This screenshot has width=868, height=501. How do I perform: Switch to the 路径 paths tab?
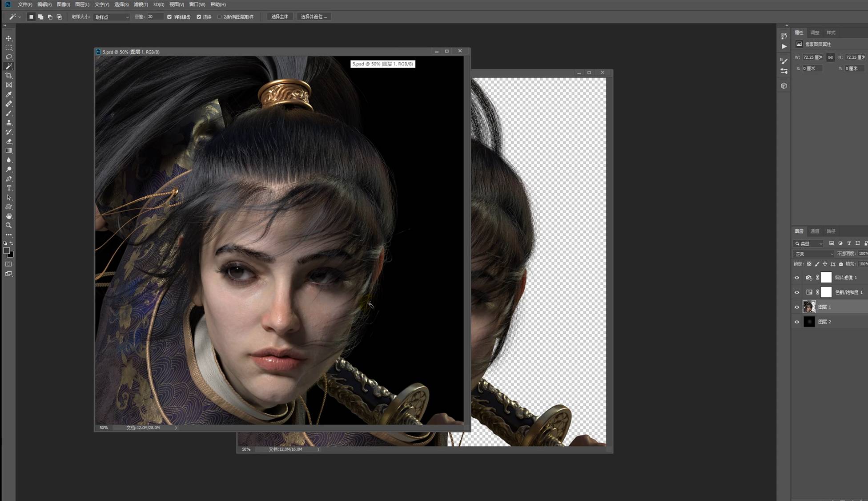tap(831, 231)
